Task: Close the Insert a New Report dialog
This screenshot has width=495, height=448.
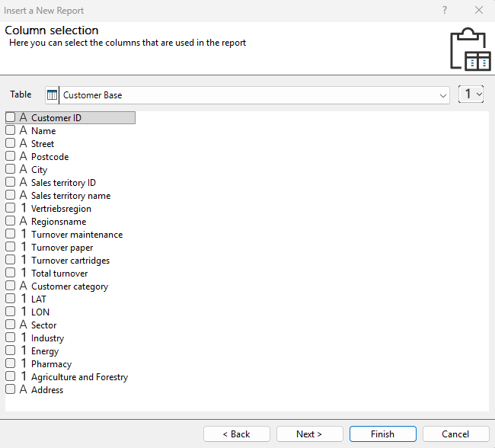Action: click(479, 10)
